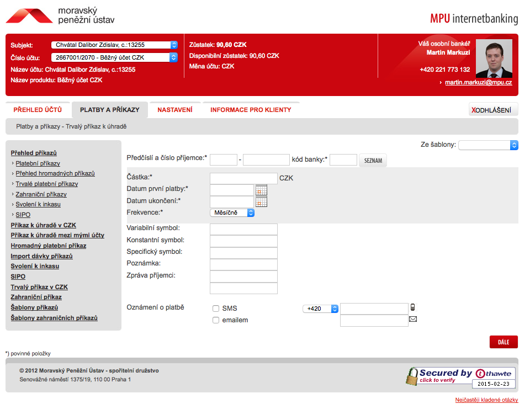Viewport: 530px width, 420px height.
Task: Open martin.markuzi@mpu.cz email link
Action: 478,82
